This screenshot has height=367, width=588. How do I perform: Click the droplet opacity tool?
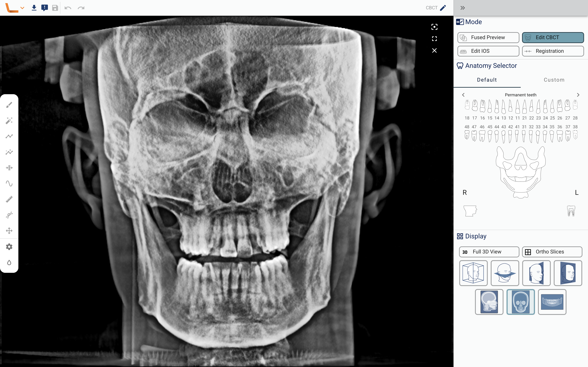tap(9, 263)
